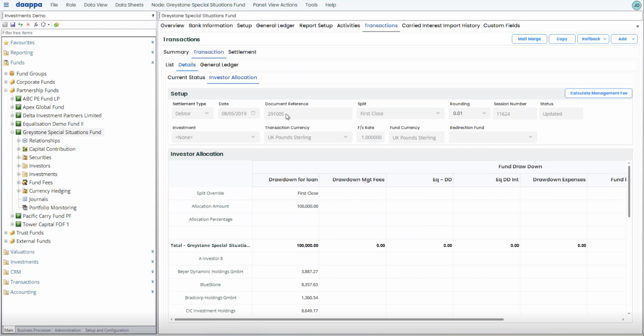Select the Investors node under Greystone fund

(x=39, y=166)
